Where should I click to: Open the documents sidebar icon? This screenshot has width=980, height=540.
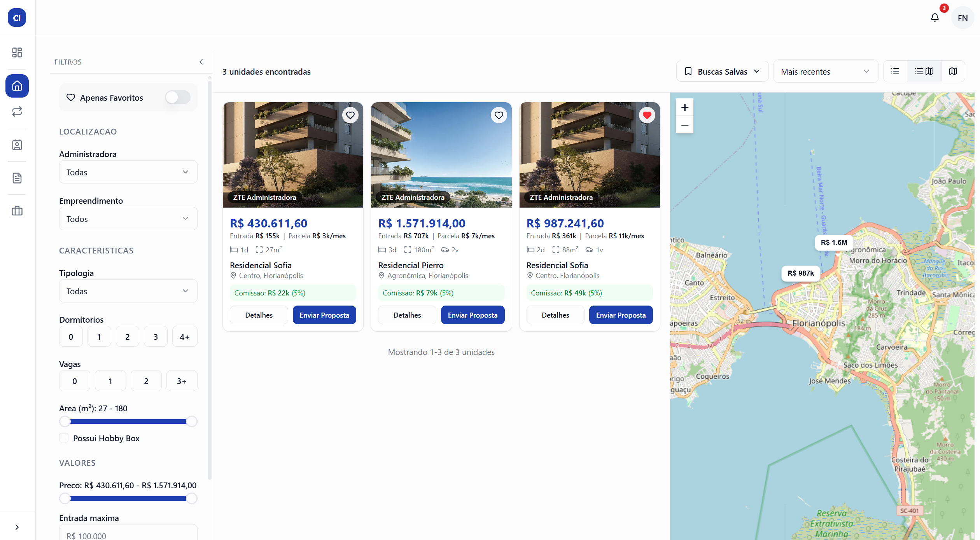tap(17, 178)
